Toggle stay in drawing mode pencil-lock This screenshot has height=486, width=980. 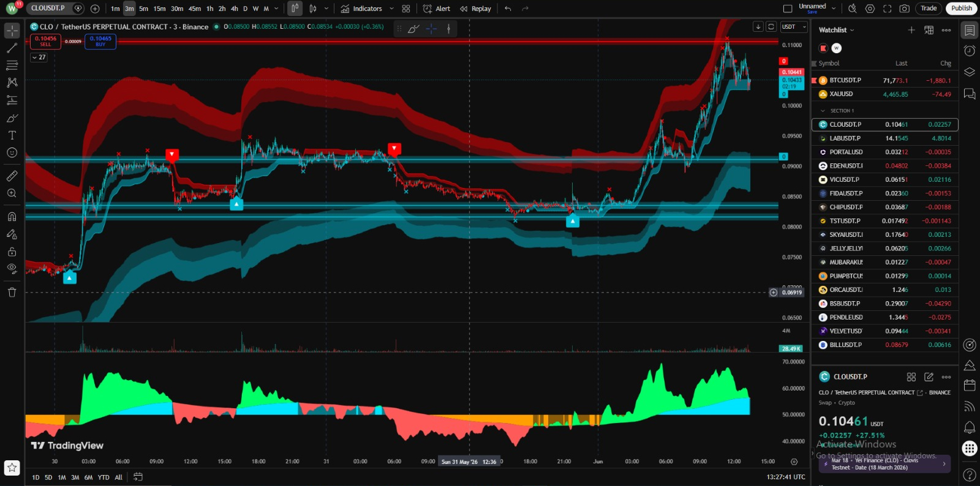click(12, 234)
